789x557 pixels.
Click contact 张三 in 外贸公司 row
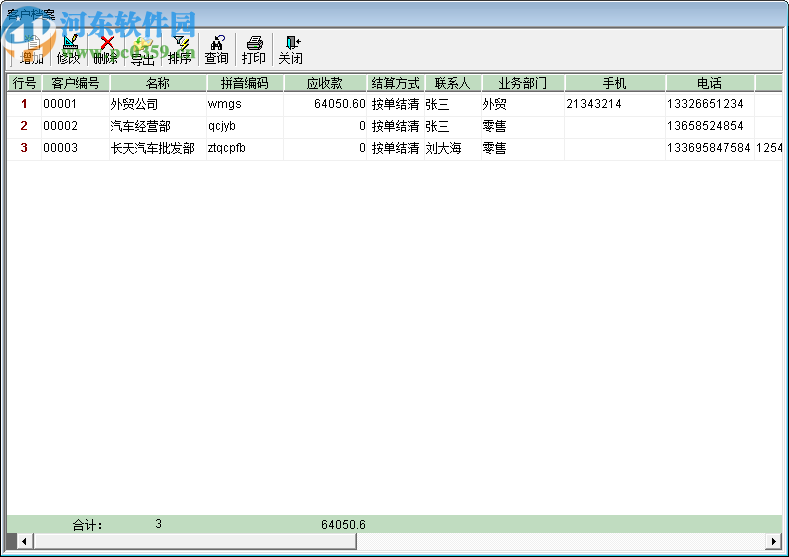click(x=437, y=104)
